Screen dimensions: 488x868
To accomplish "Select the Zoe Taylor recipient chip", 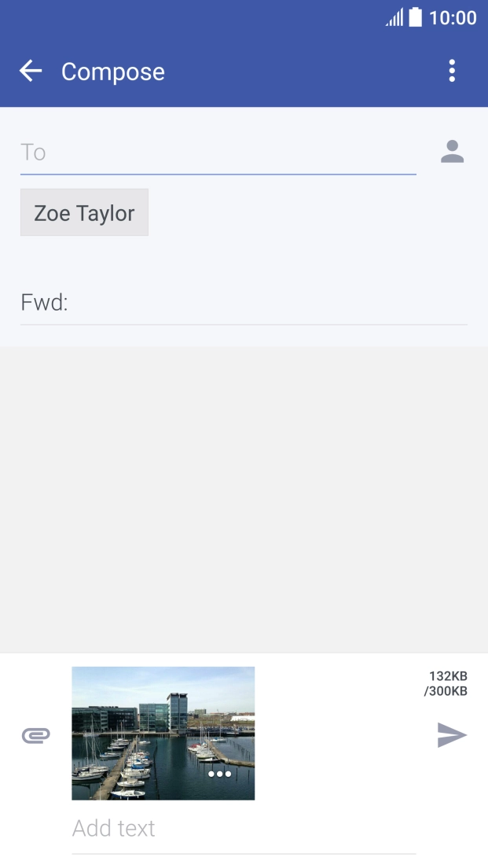I will (x=84, y=212).
